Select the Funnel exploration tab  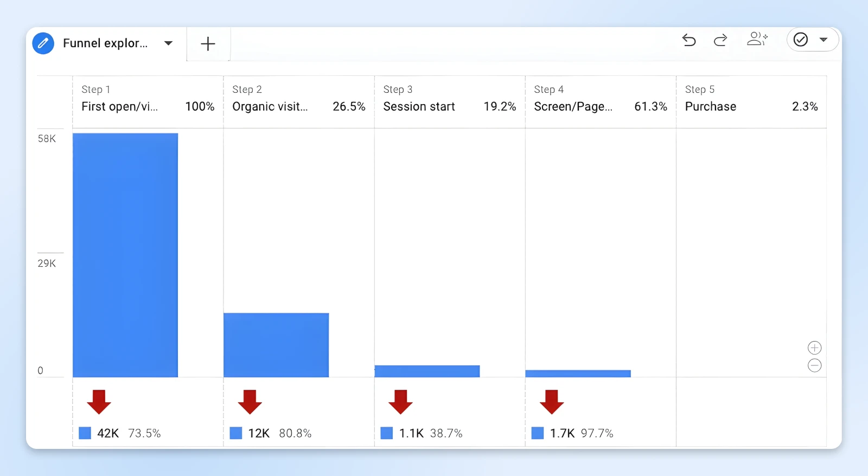105,43
